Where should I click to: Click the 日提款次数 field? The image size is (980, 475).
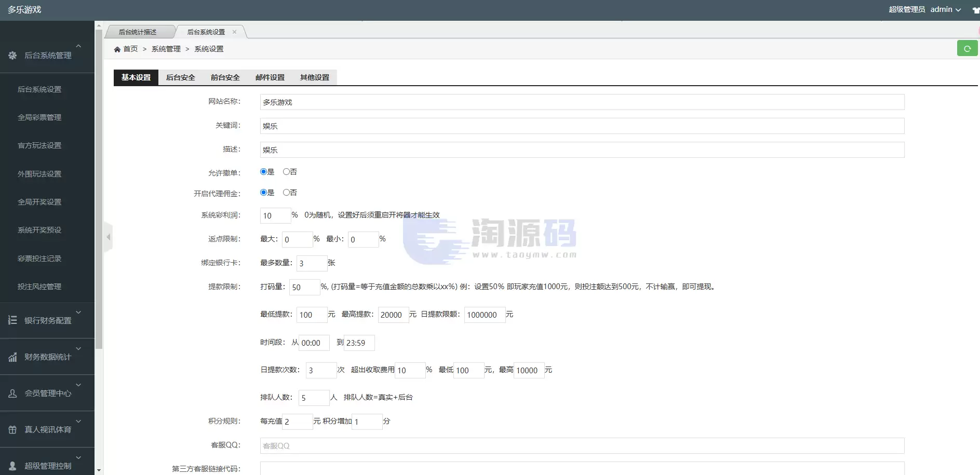point(321,370)
